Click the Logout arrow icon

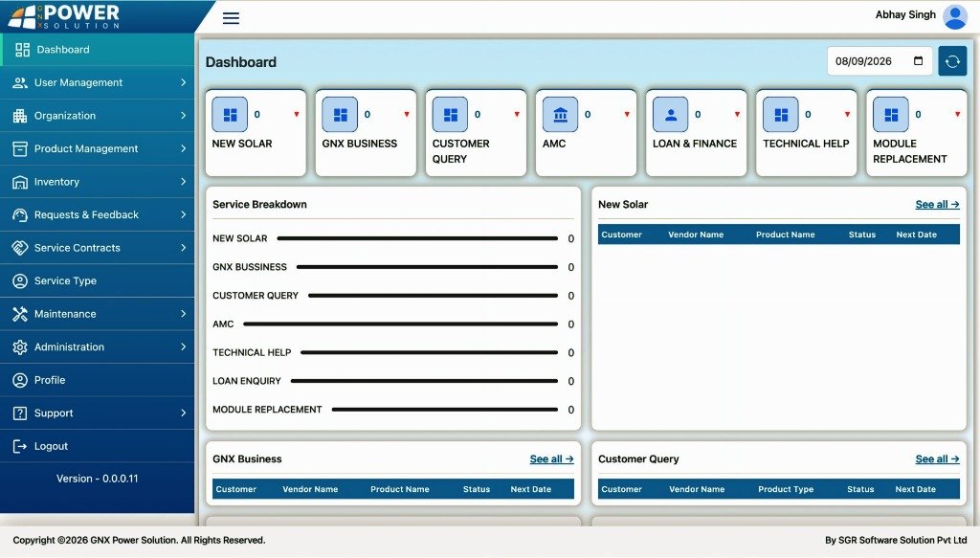pos(20,446)
